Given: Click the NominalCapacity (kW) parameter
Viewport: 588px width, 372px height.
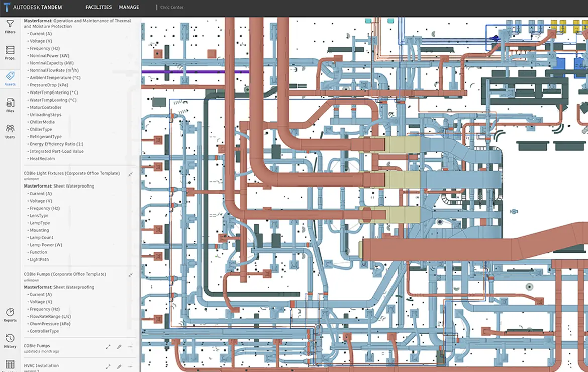Looking at the screenshot, I should pos(52,63).
